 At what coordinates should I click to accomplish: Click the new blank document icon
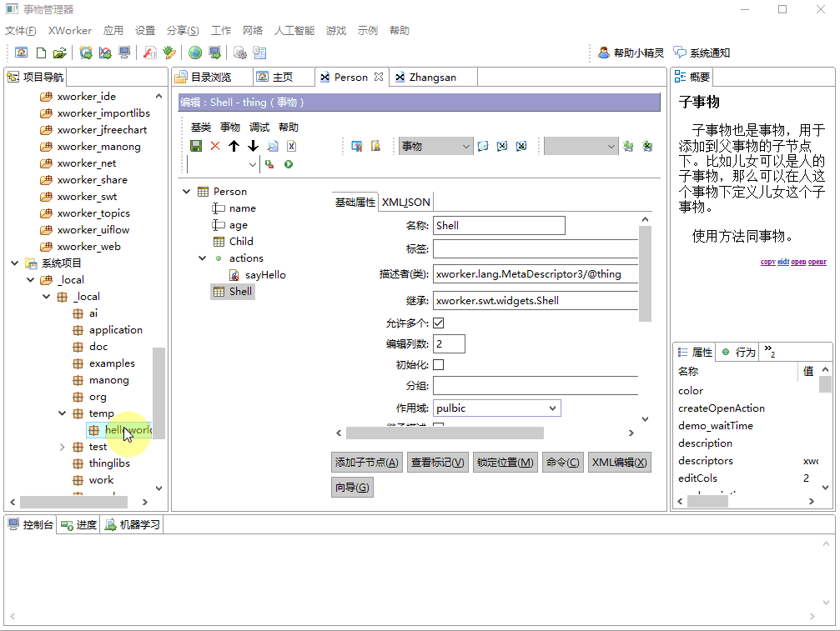[x=41, y=53]
